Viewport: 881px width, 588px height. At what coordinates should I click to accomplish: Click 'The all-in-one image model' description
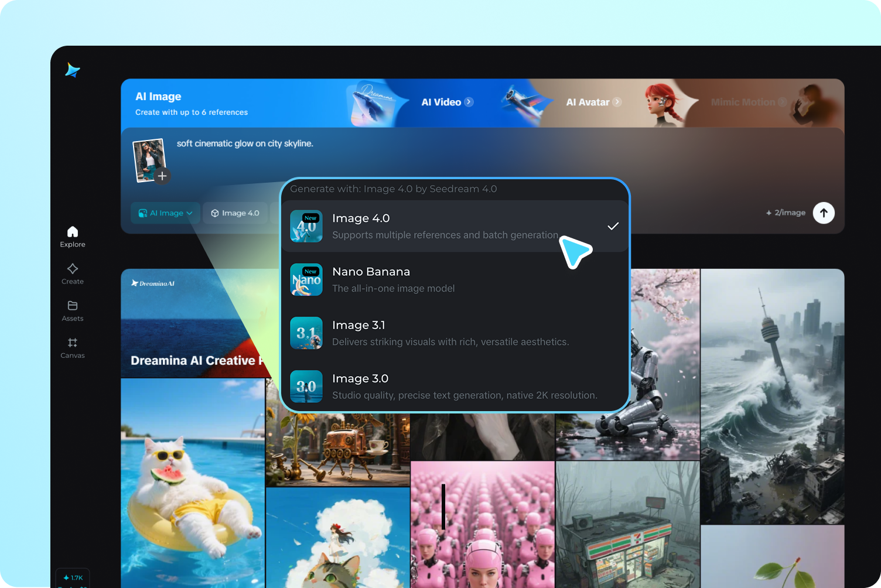(x=394, y=288)
